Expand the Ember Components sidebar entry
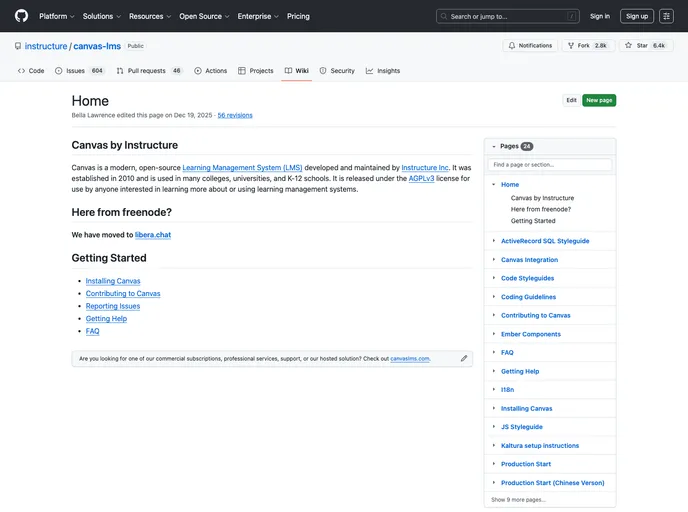688x512 pixels. click(x=494, y=334)
